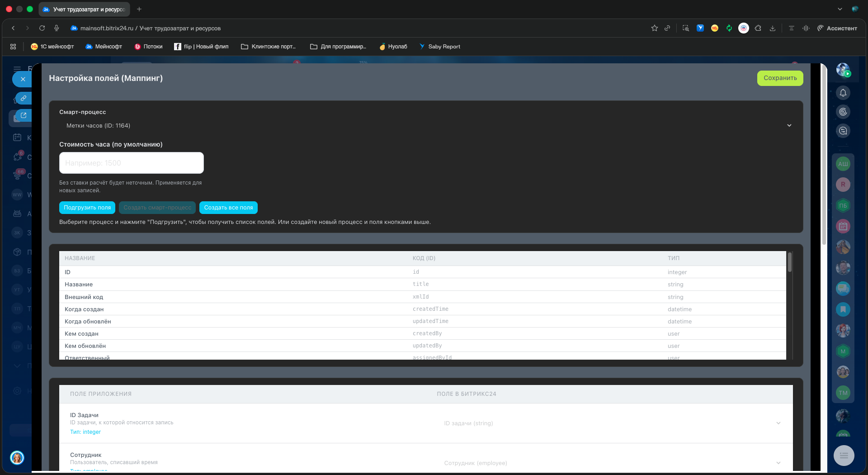868x475 pixels.
Task: Open the chat search icon in right sidebar
Action: pyautogui.click(x=843, y=131)
